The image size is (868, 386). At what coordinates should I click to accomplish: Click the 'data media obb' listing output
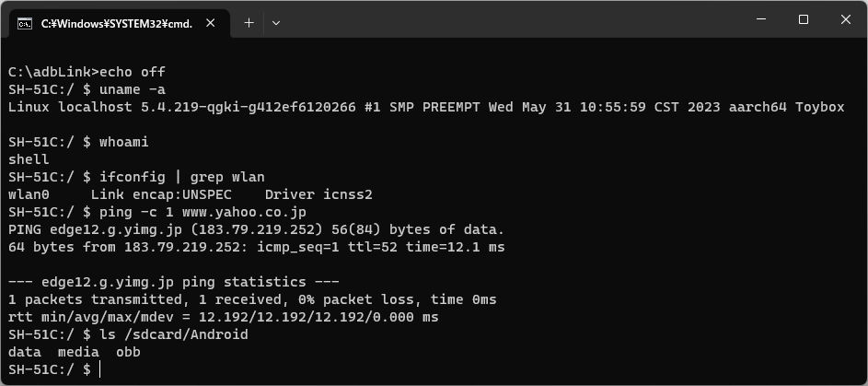(x=75, y=352)
